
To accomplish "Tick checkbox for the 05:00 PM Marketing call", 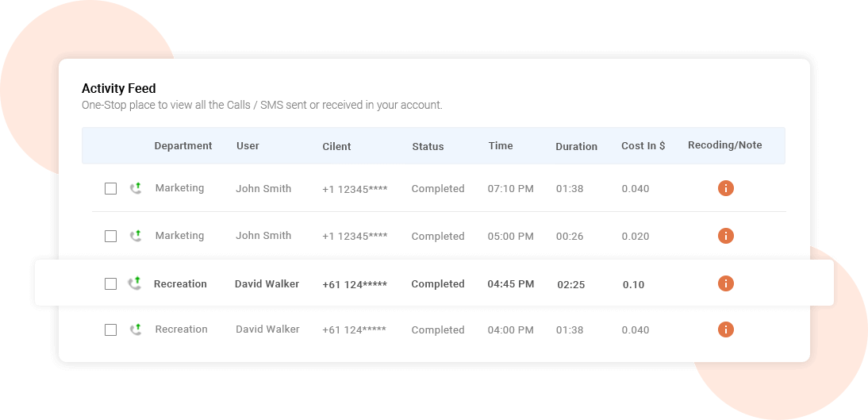I will coord(111,237).
